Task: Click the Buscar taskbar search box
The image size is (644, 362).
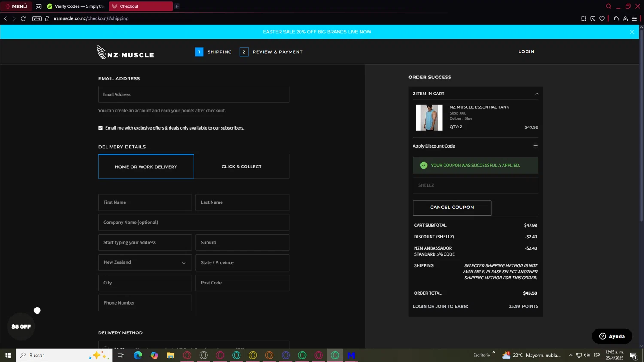Action: click(x=64, y=356)
